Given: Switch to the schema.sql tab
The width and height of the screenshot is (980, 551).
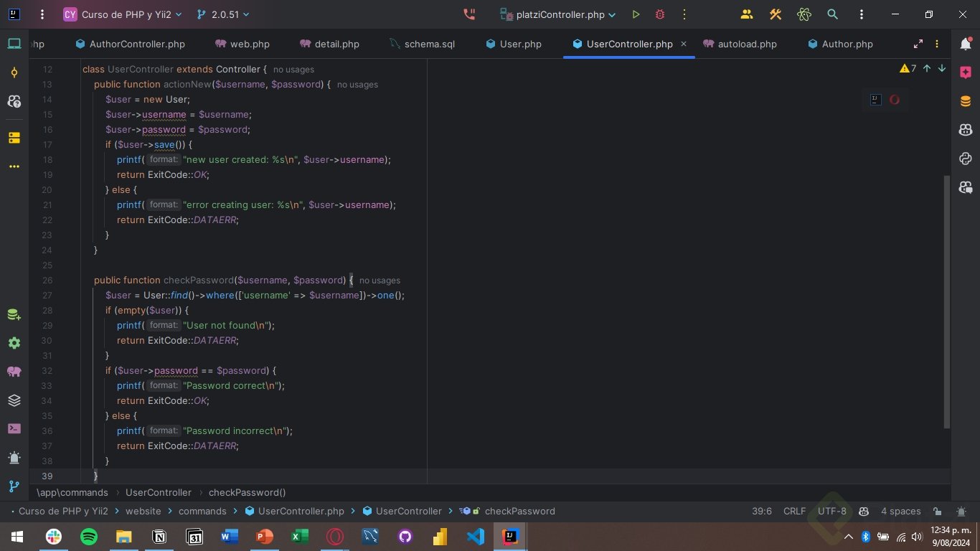Looking at the screenshot, I should tap(429, 44).
